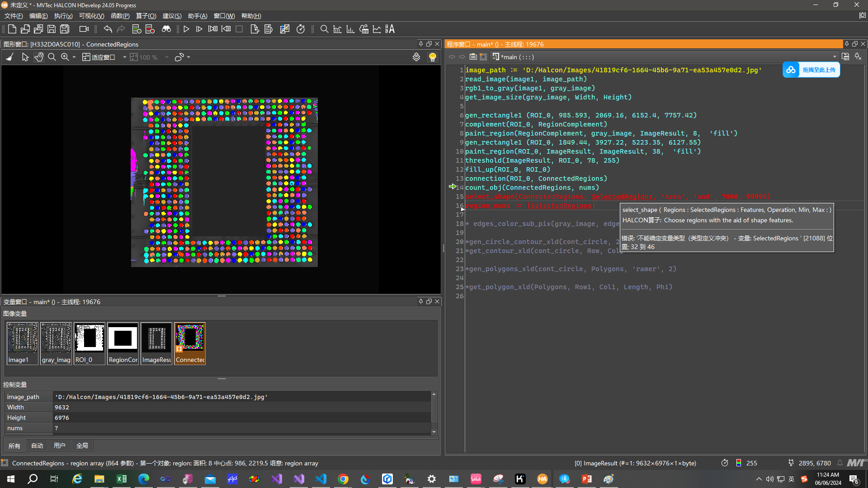This screenshot has height=488, width=868.
Task: Open the OCR training file browser icon
Action: pyautogui.click(x=390, y=29)
